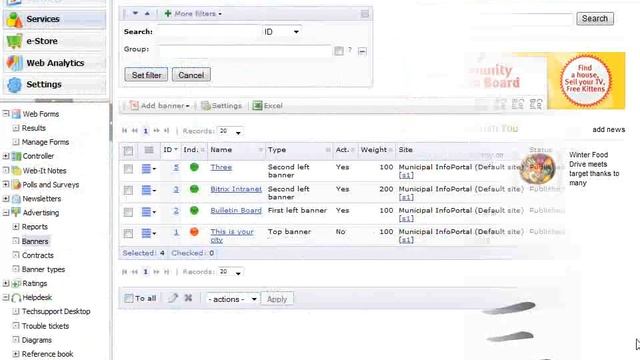
Task: Open action menu for This is your city
Action: click(149, 233)
